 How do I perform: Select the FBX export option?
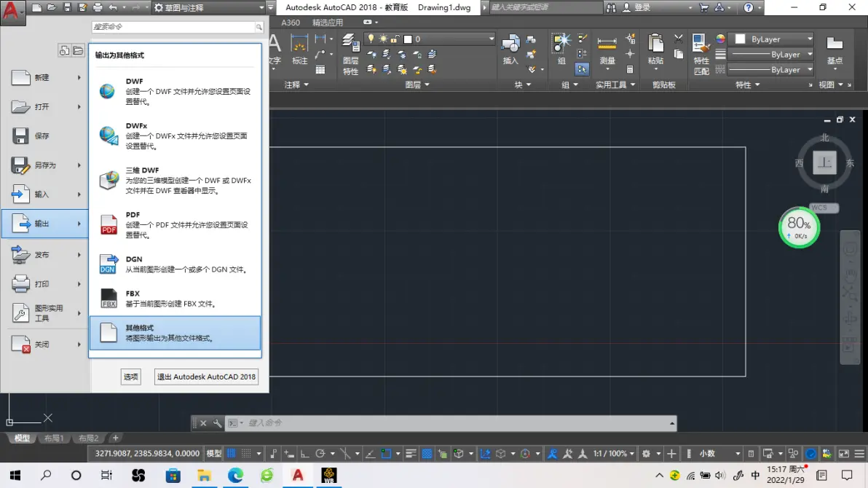pos(175,299)
